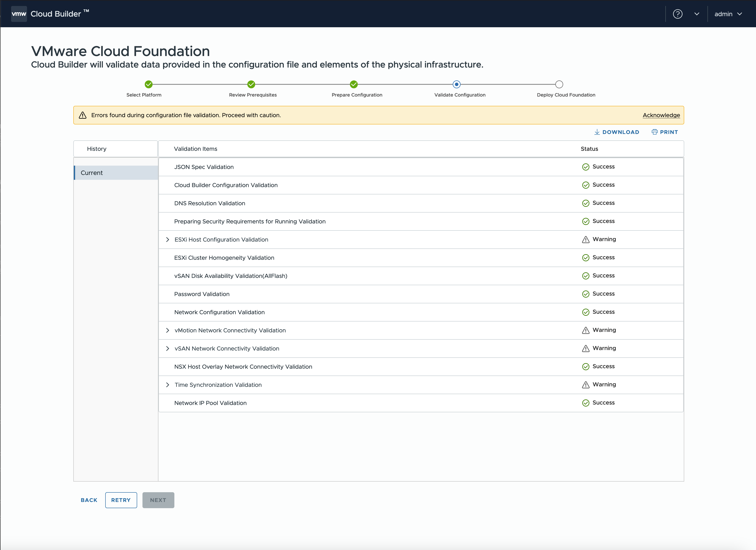Expand vSAN Network Connectivity Validation row

(x=168, y=349)
